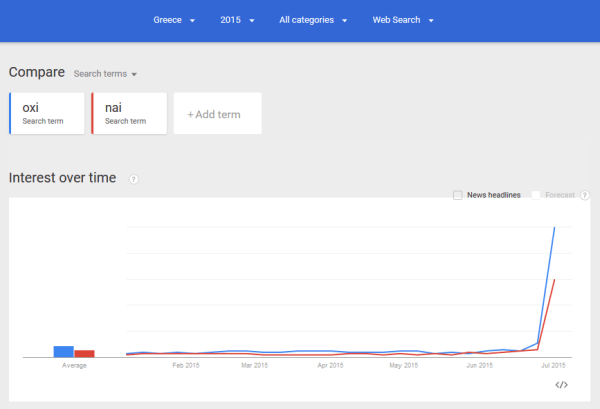Click the red nai average bar
This screenshot has width=600, height=409.
point(84,353)
